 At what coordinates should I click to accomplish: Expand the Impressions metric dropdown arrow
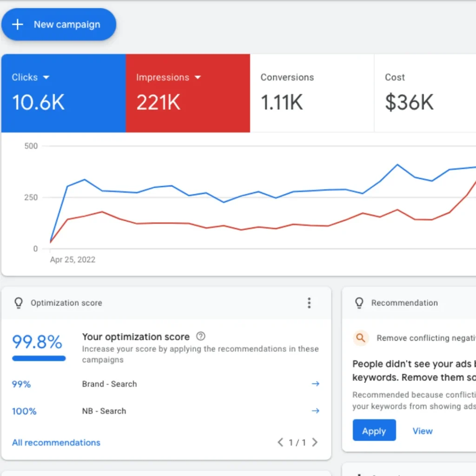pos(198,78)
